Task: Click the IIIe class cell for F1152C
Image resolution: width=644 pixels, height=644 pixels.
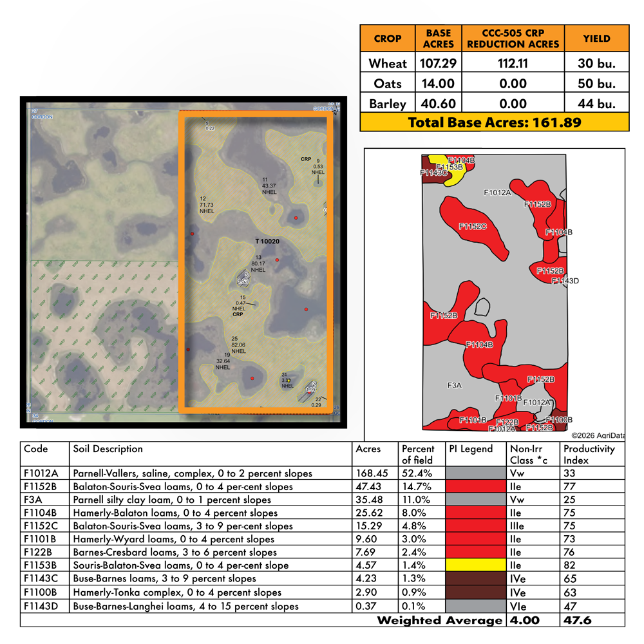Action: pos(533,526)
